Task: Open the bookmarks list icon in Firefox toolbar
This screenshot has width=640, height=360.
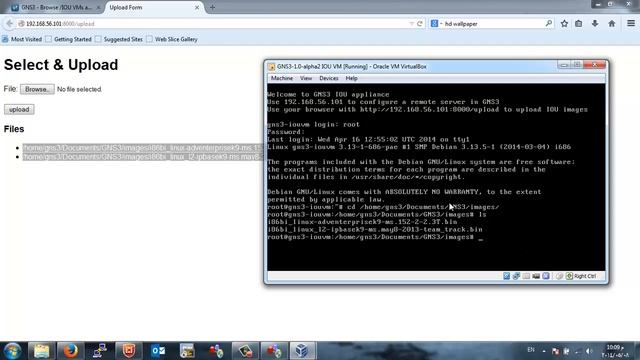Action: (579, 24)
